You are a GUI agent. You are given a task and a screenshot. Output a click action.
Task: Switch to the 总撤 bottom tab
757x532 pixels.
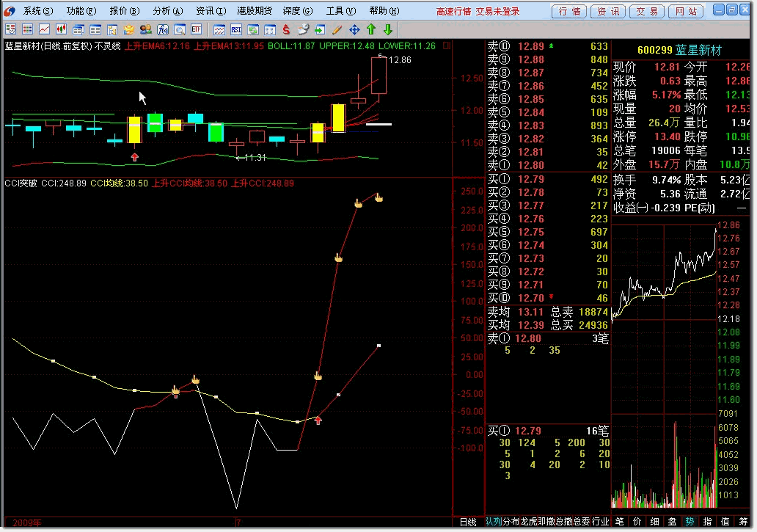tap(564, 522)
